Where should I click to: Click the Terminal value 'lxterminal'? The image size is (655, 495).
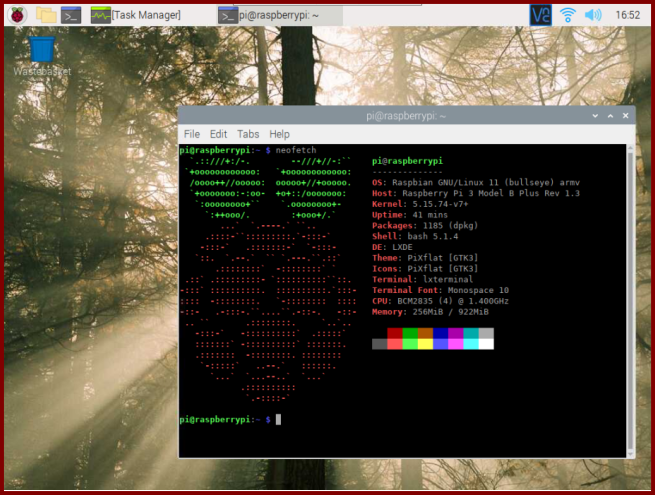point(448,279)
